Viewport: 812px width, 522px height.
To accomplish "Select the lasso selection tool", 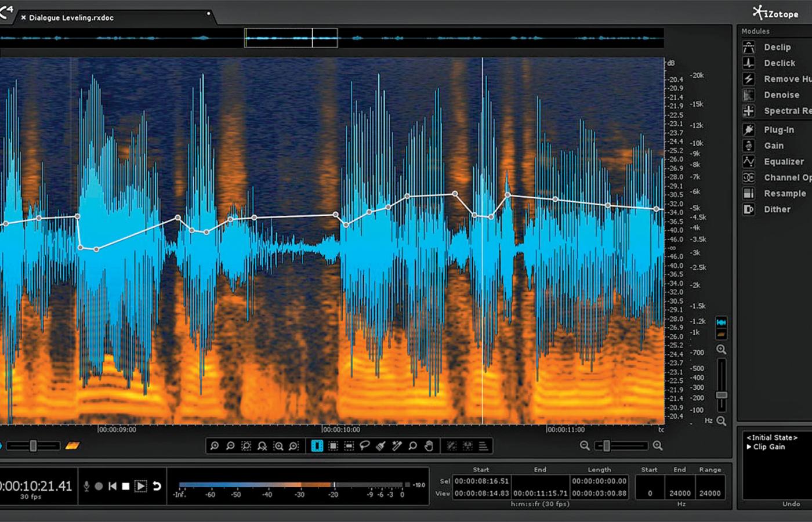I will pos(365,446).
